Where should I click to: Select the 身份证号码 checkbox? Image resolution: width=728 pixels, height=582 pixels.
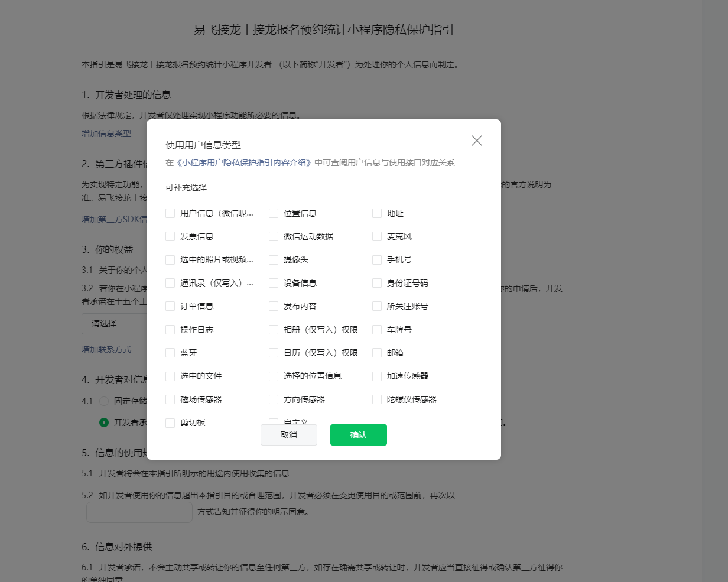(377, 283)
